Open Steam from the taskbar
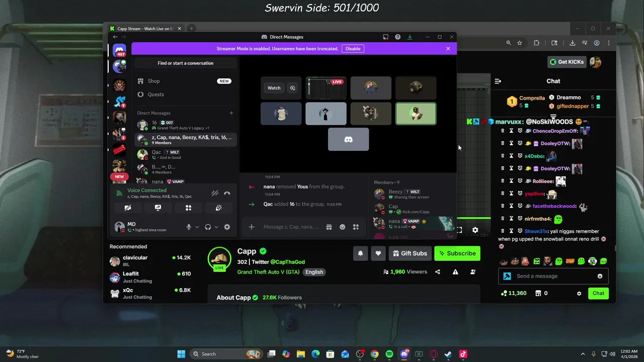 (x=448, y=354)
